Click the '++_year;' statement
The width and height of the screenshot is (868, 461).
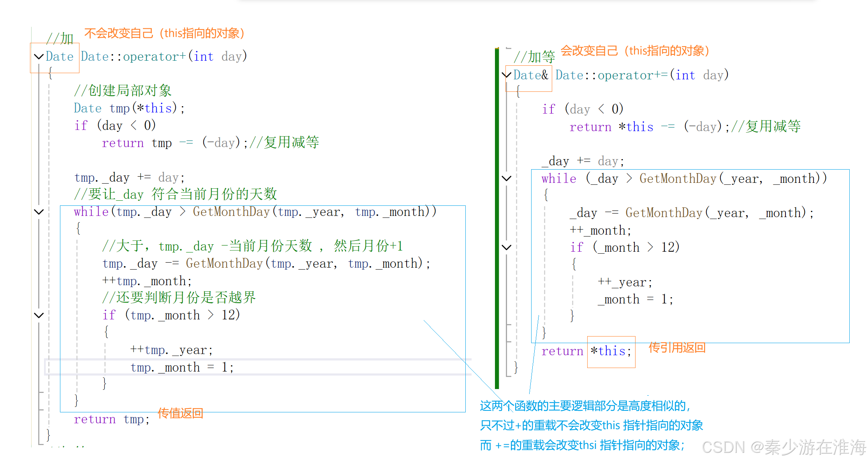pyautogui.click(x=625, y=282)
